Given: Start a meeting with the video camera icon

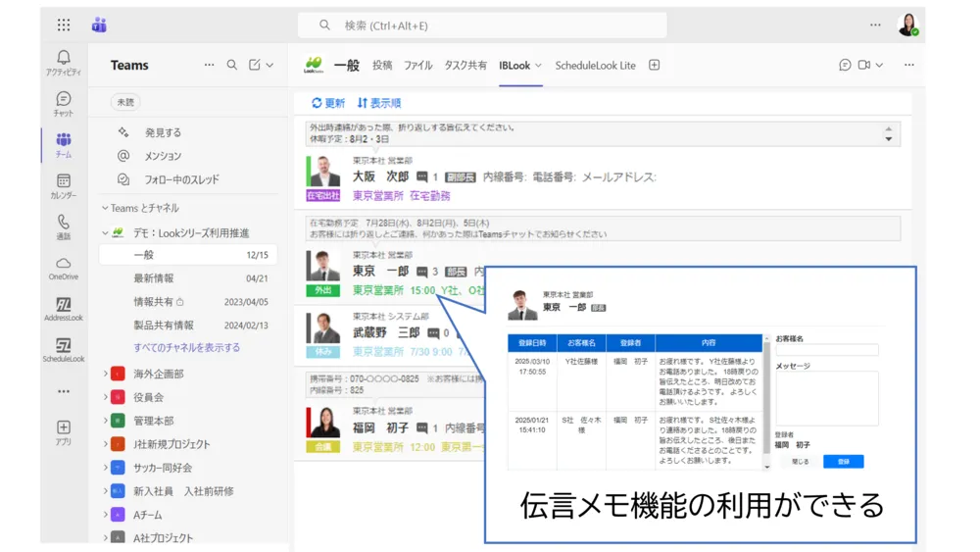Looking at the screenshot, I should [864, 65].
